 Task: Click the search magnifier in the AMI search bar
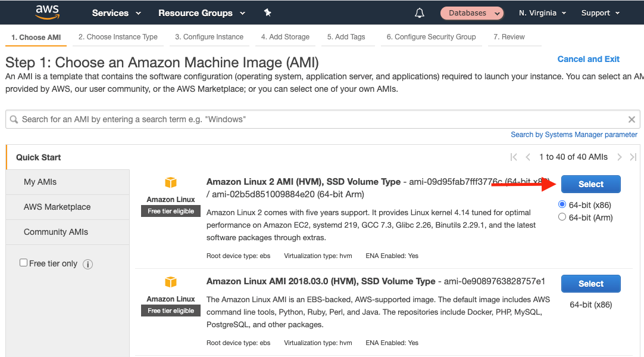[14, 119]
